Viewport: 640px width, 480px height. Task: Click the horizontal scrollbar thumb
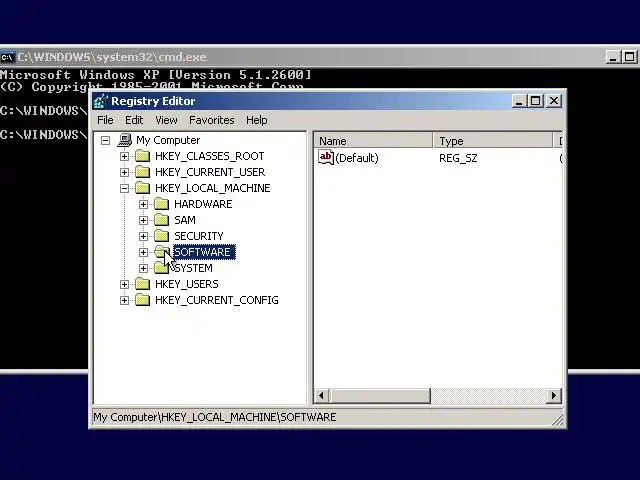(x=380, y=396)
